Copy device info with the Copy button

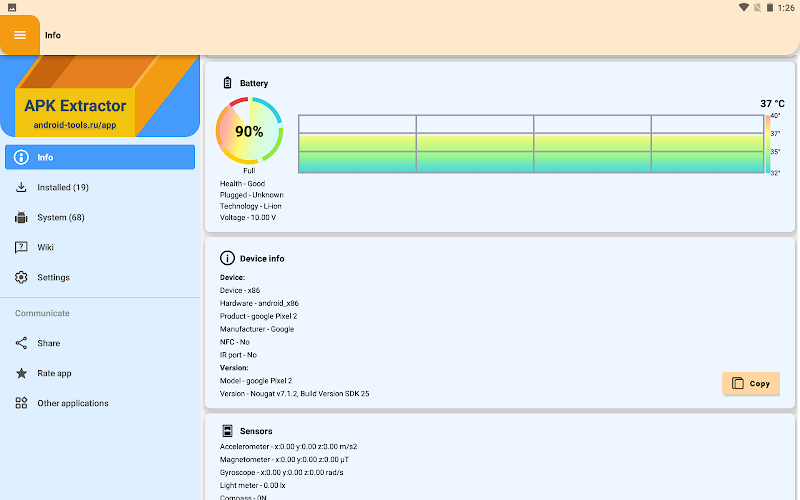[751, 384]
